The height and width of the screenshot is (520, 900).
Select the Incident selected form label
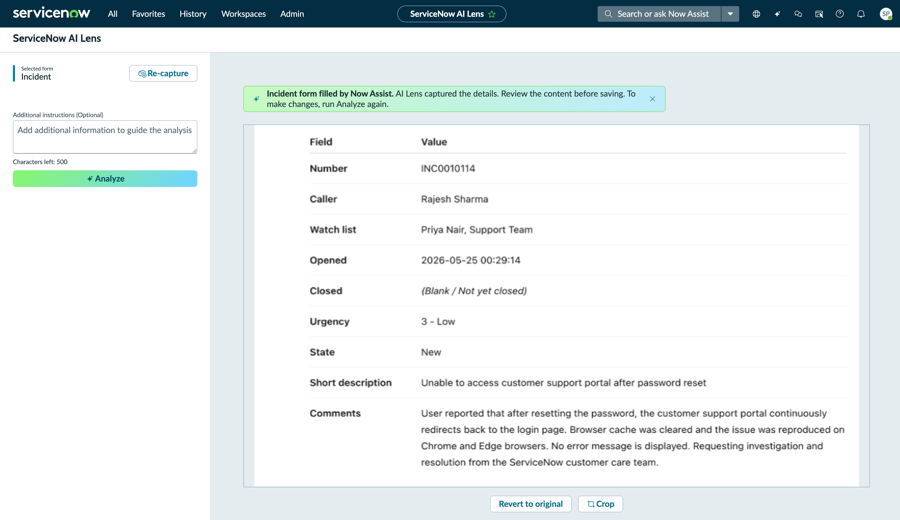[36, 77]
